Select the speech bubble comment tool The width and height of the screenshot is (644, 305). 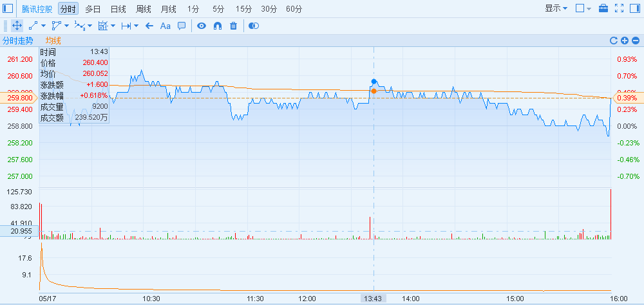(x=182, y=26)
